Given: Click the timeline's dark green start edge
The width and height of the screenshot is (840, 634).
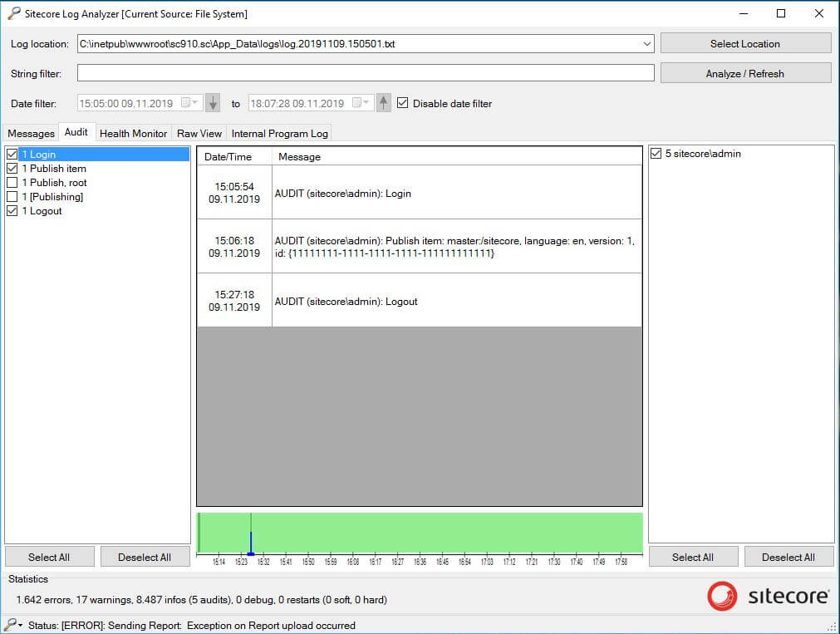Looking at the screenshot, I should [x=199, y=533].
